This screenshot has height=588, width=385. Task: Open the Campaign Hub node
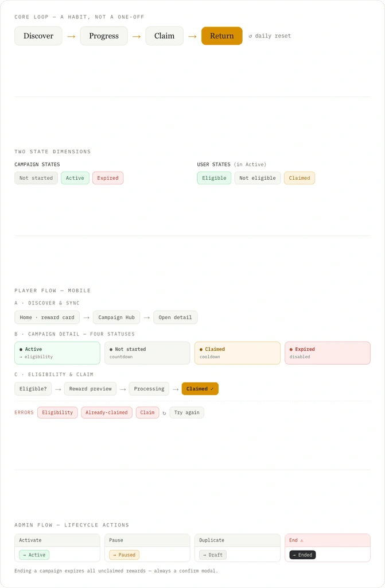pyautogui.click(x=116, y=317)
